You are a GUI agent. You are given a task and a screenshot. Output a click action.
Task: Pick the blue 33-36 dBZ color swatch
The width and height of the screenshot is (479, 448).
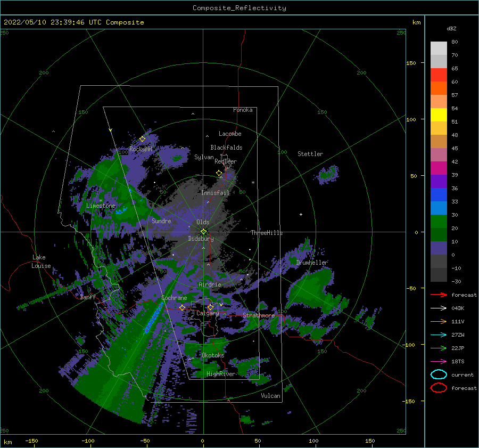[439, 195]
